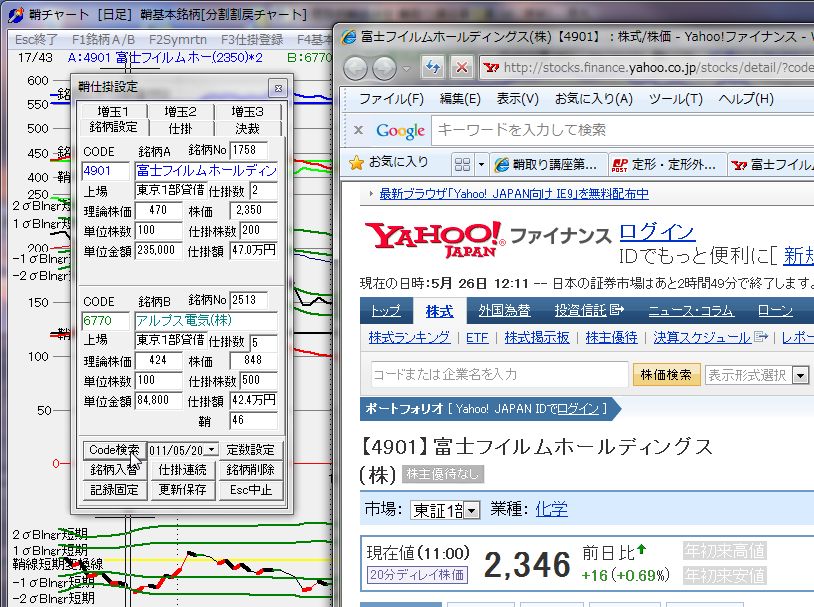Click the Google search input field

(x=622, y=130)
